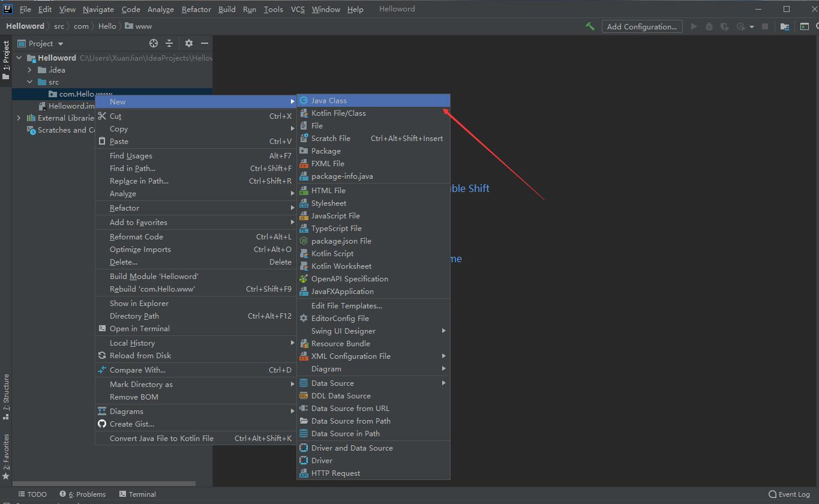Open the 2: Favorites side tab

(6, 457)
